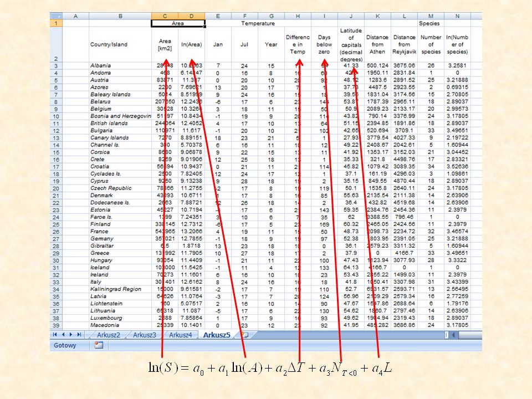
Task: Select the 'Dodecanese Is.' cell
Action: [x=120, y=203]
